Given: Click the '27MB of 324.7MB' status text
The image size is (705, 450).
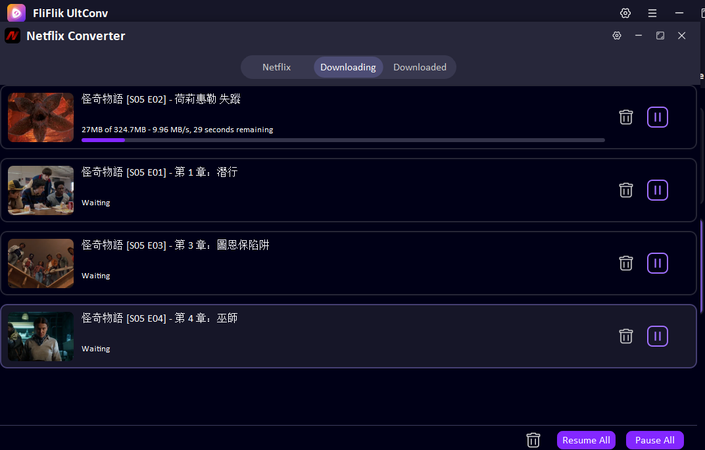Looking at the screenshot, I should point(177,129).
